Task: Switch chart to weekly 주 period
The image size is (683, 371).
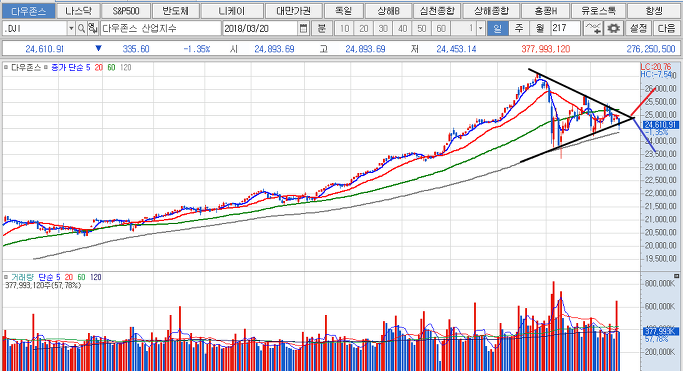Action: [x=518, y=29]
